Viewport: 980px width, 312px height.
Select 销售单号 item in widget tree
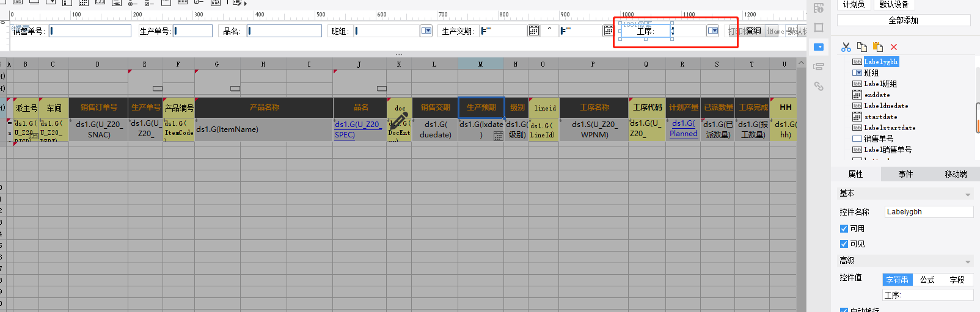pos(879,139)
